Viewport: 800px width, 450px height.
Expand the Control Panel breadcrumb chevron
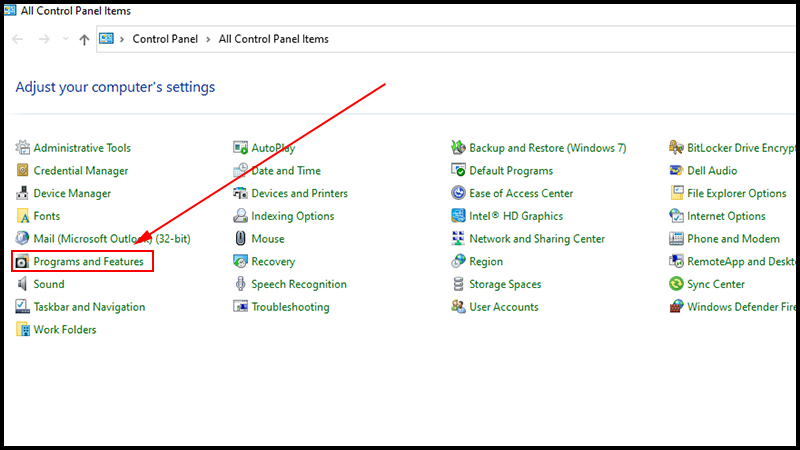point(209,39)
